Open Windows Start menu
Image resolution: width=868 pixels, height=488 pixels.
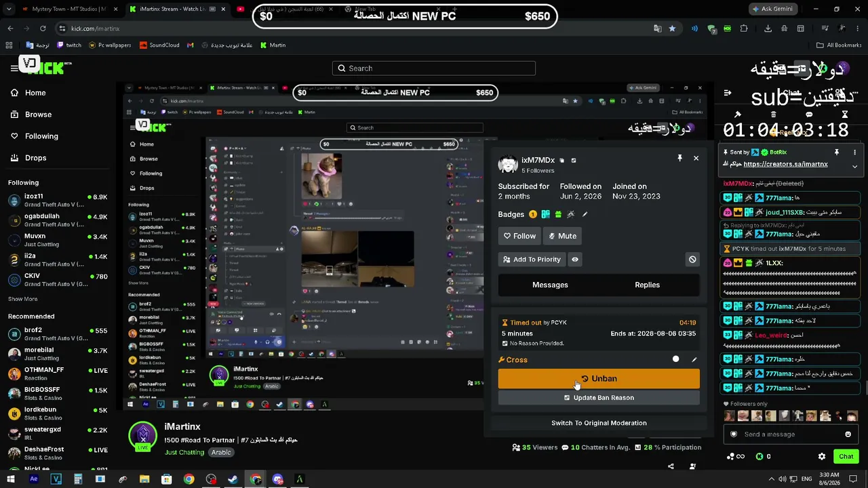pos(12,479)
